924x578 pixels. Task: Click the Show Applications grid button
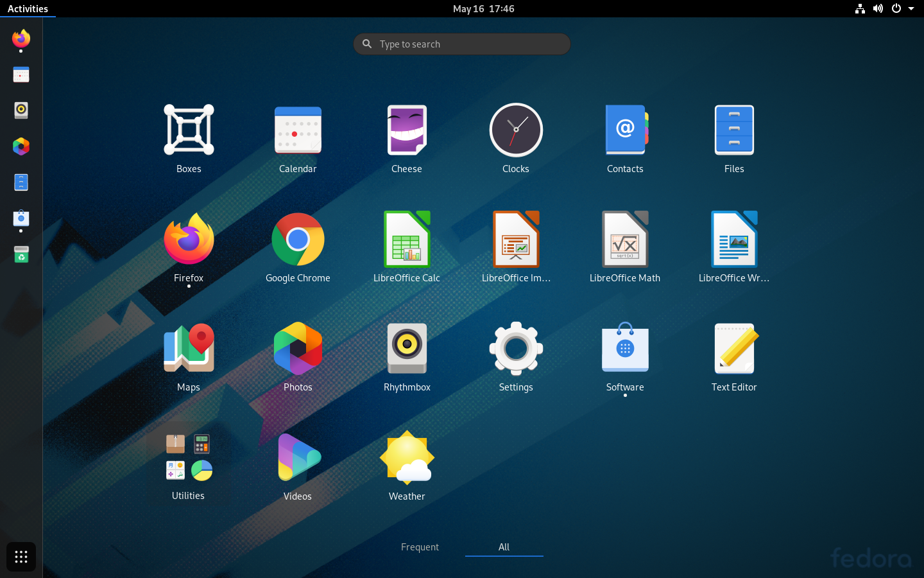pyautogui.click(x=21, y=557)
